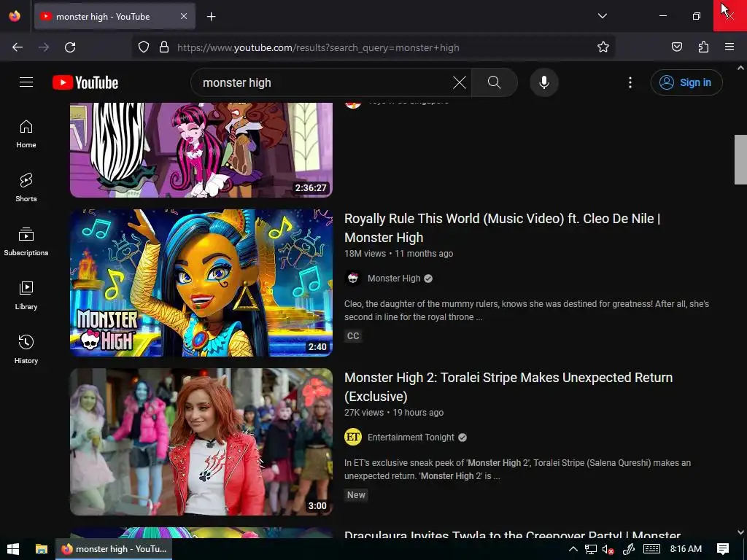Open the YouTube guide hamburger menu
This screenshot has width=747, height=560.
26,82
